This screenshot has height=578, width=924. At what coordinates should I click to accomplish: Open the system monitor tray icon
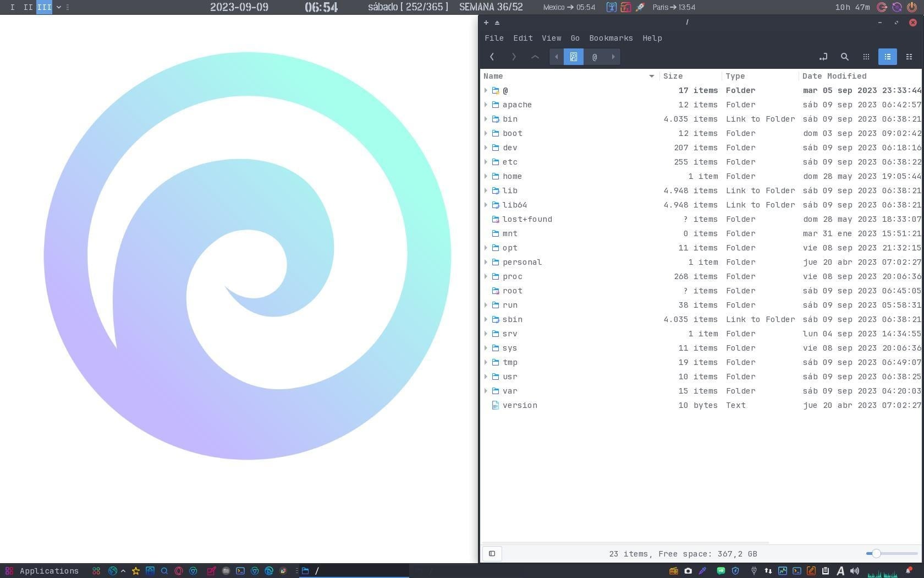[783, 571]
